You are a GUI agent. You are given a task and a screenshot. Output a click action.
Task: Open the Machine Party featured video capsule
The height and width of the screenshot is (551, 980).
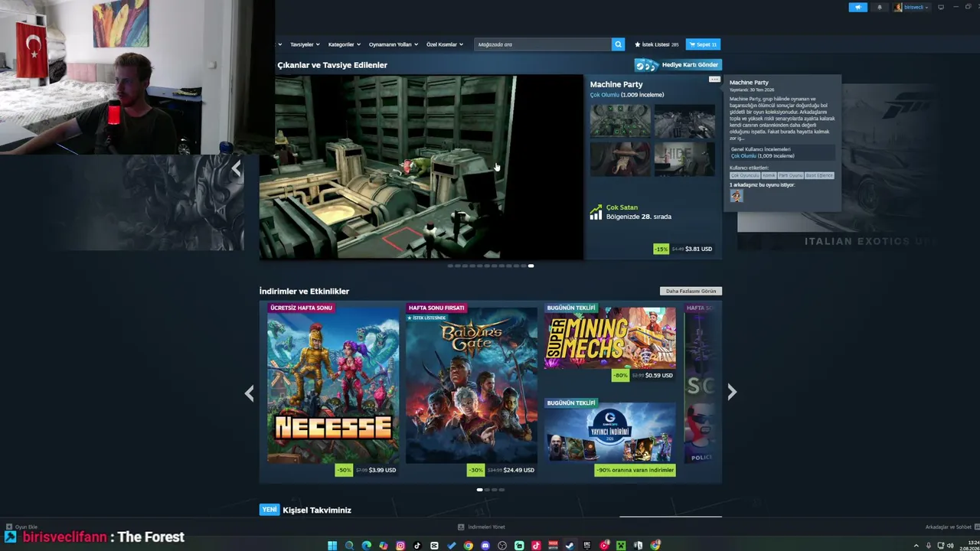coord(421,167)
